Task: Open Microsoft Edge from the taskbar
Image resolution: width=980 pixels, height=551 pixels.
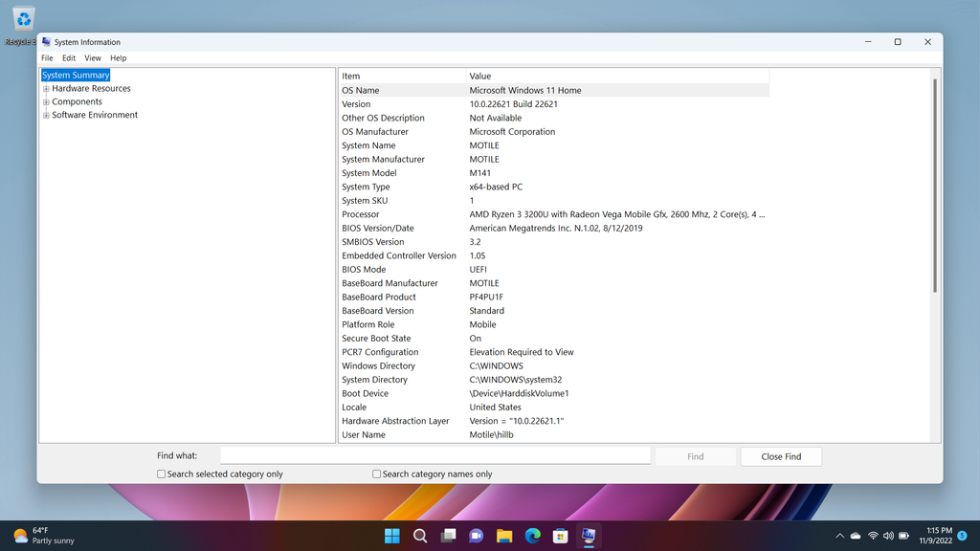Action: 532,536
